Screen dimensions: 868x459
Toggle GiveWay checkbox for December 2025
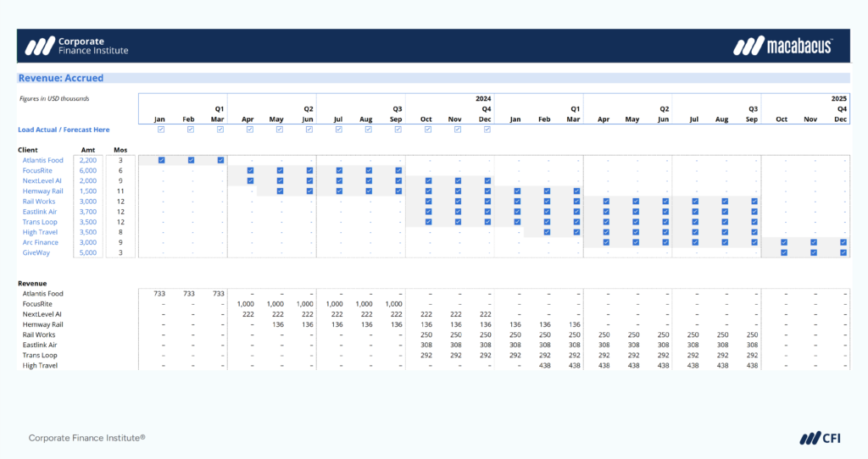click(x=843, y=252)
